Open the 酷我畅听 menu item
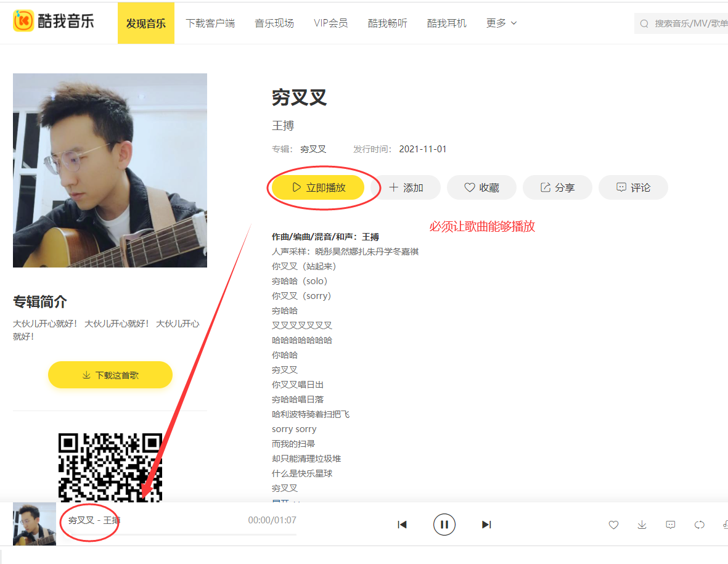Viewport: 728px width, 564px height. [387, 23]
